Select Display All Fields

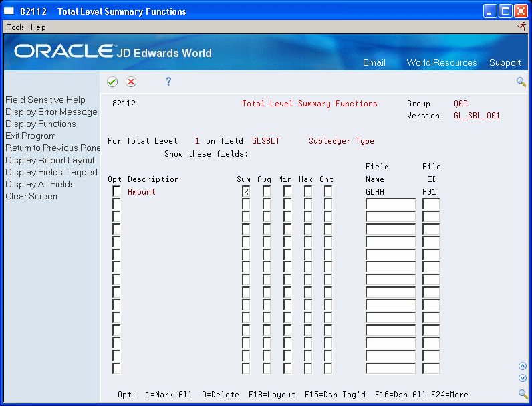coord(40,185)
